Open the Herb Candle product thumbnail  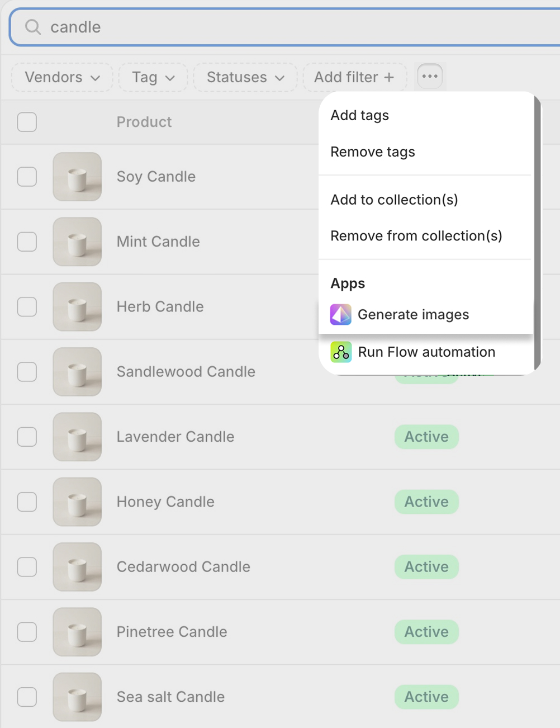pyautogui.click(x=77, y=306)
